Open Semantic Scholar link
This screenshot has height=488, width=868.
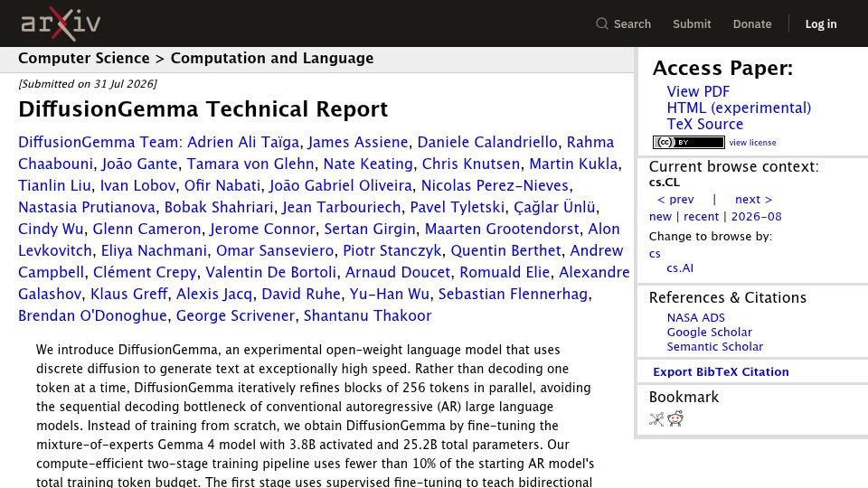click(714, 346)
